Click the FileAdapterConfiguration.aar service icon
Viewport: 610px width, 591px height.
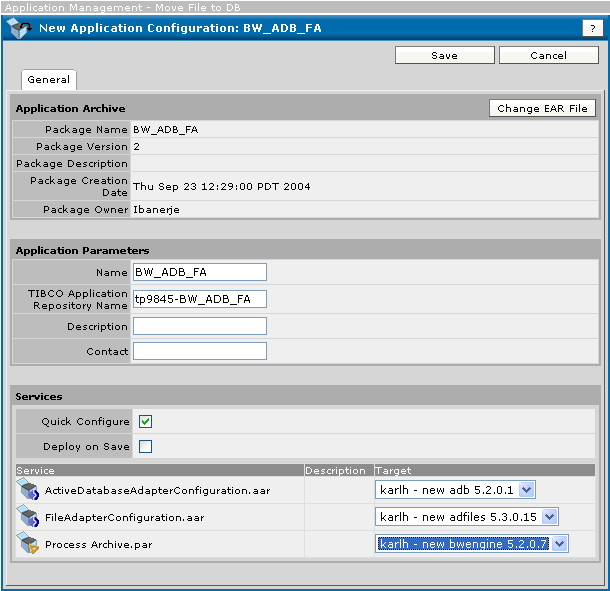(x=27, y=517)
